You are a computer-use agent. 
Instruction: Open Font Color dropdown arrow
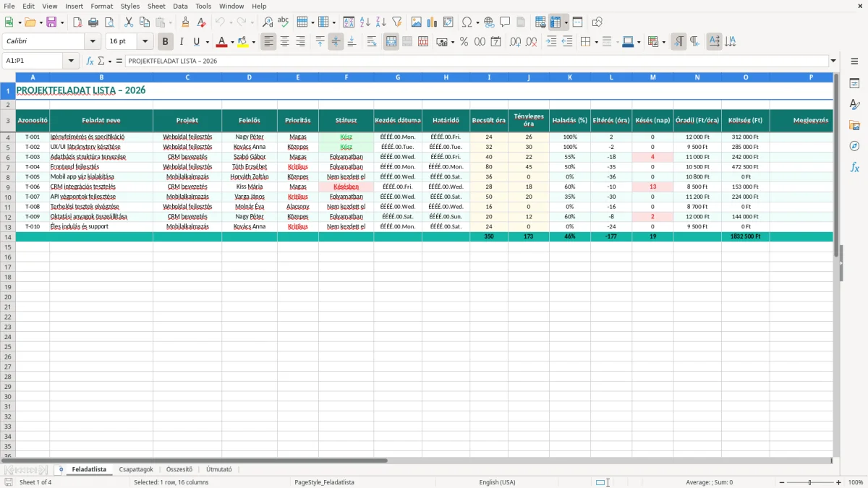point(232,42)
